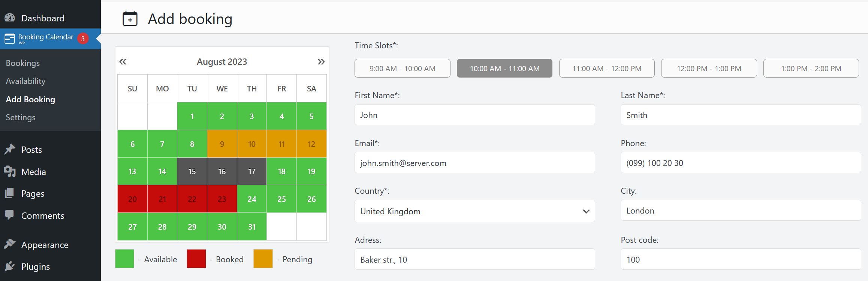Click the Plugins plug icon

(x=10, y=266)
